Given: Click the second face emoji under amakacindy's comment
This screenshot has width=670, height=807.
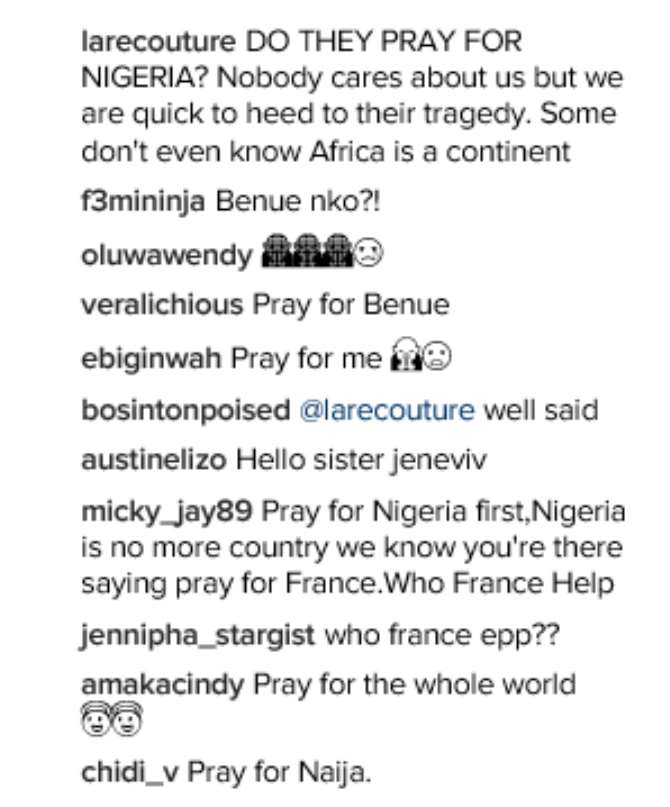Looking at the screenshot, I should 128,719.
